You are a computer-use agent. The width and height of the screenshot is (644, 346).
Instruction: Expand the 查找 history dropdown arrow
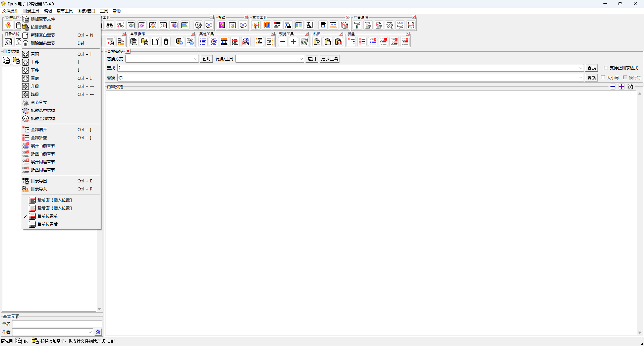[x=581, y=68]
